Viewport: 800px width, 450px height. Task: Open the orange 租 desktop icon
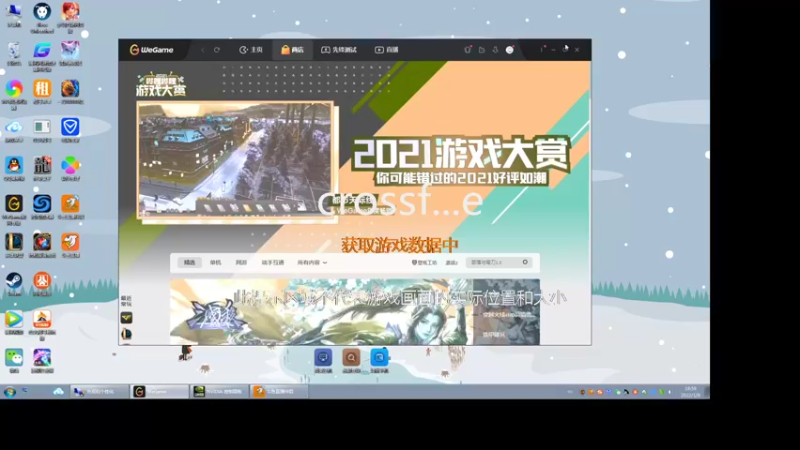42,92
